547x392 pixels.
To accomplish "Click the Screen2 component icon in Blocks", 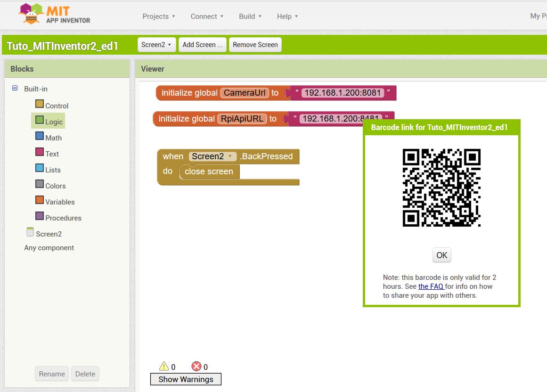I will 30,232.
